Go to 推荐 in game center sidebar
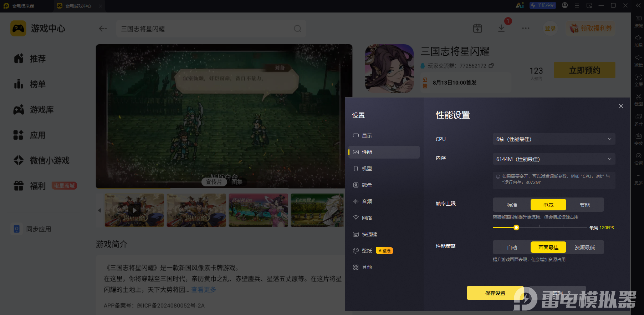This screenshot has width=644, height=315. click(30, 59)
